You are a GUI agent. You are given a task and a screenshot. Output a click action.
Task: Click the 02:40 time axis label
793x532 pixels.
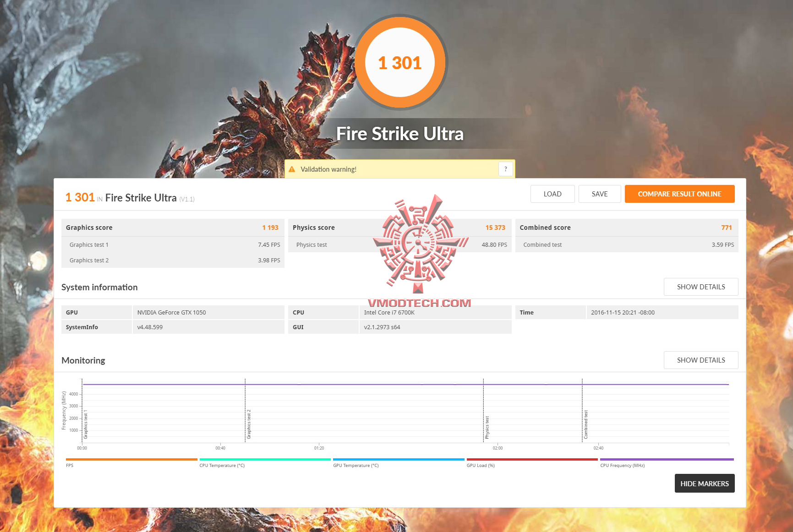pos(598,448)
